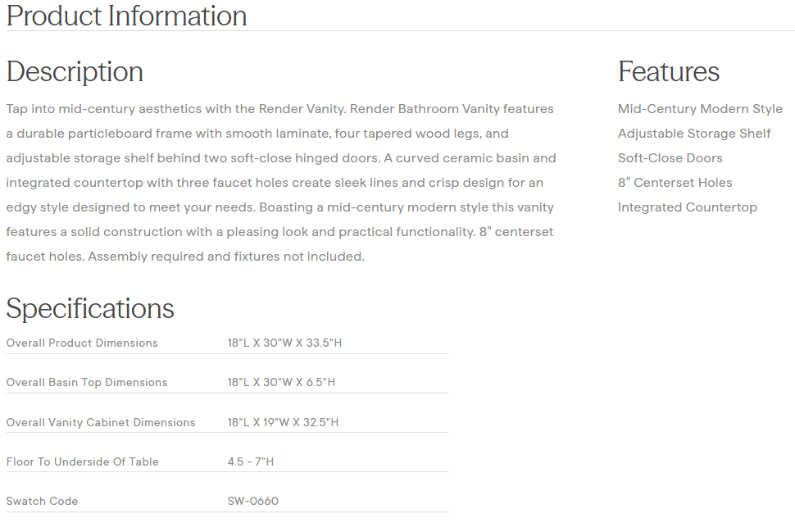Click the Soft-Close Doors feature text
This screenshot has width=795, height=532.
[670, 158]
